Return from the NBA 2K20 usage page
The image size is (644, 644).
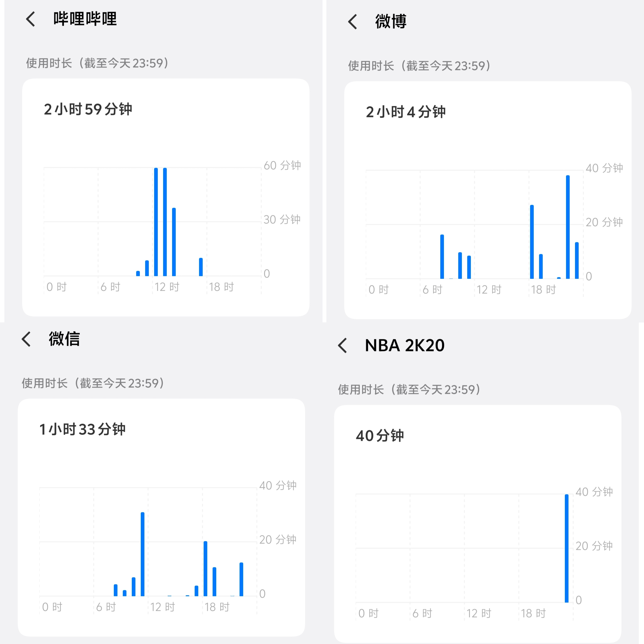(x=343, y=345)
